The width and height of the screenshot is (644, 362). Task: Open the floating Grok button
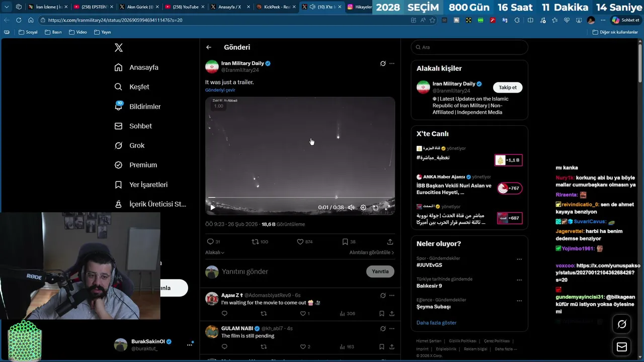pyautogui.click(x=622, y=324)
